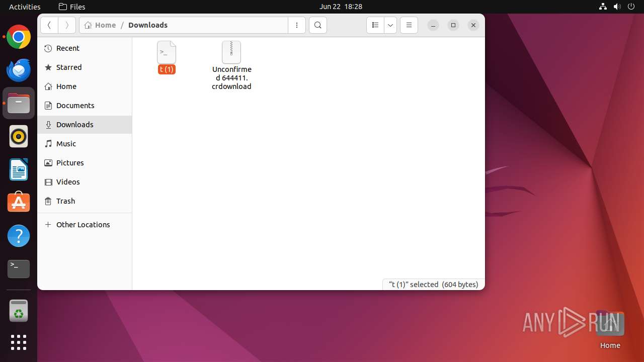Click the network status icon

point(603,7)
